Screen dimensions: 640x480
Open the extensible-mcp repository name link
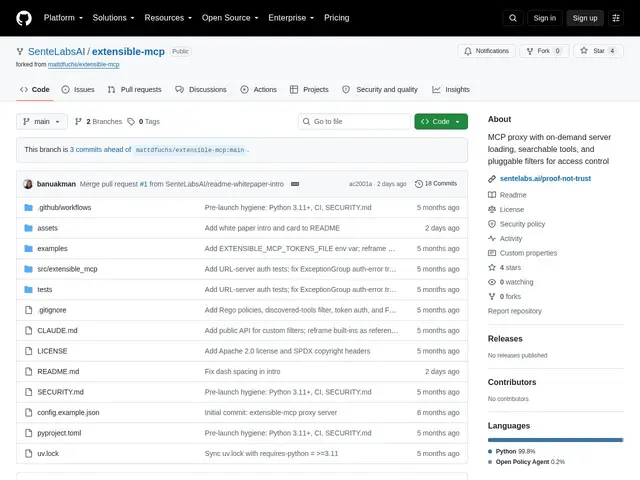(x=128, y=51)
